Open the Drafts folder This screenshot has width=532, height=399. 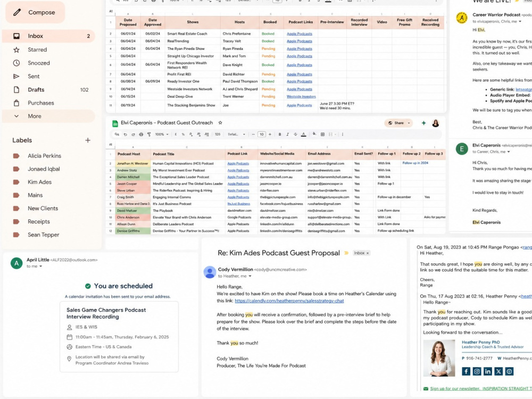tap(48, 89)
